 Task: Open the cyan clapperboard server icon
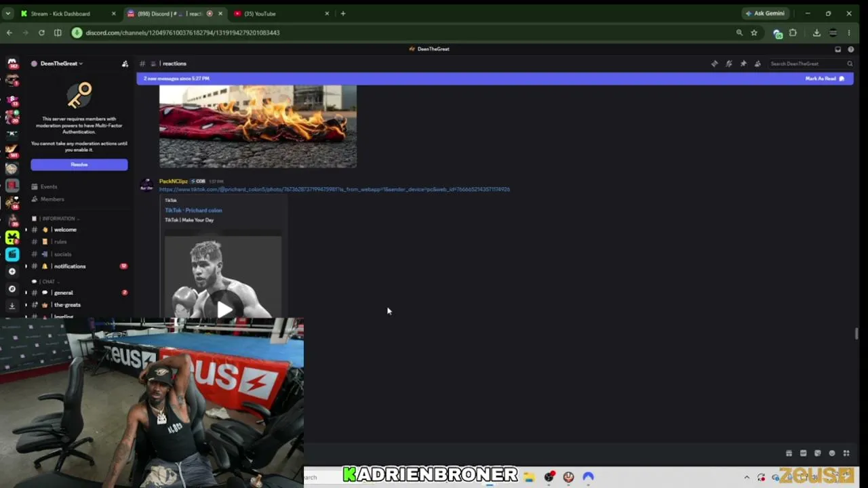click(12, 254)
